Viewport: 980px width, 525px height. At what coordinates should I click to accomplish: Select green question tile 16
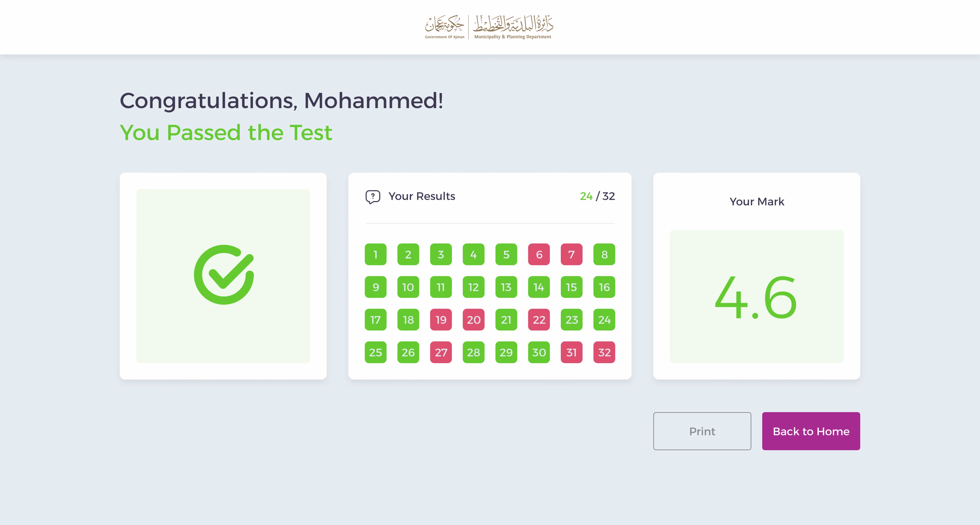(x=604, y=287)
